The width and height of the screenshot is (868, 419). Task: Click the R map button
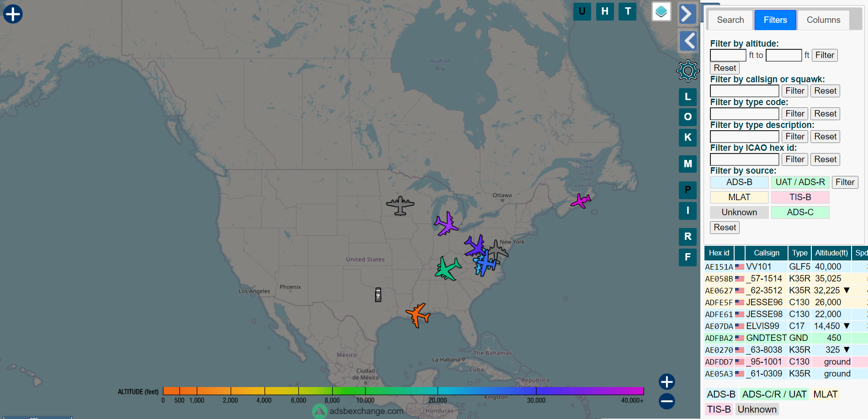688,237
